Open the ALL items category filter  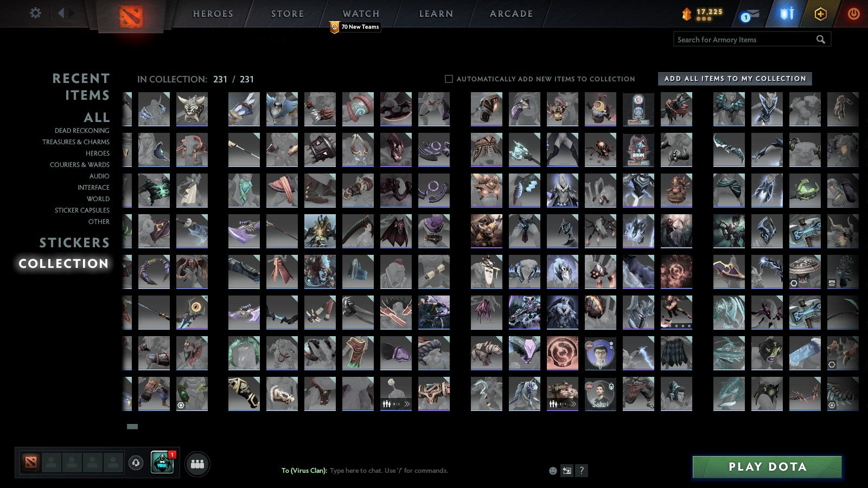(98, 118)
